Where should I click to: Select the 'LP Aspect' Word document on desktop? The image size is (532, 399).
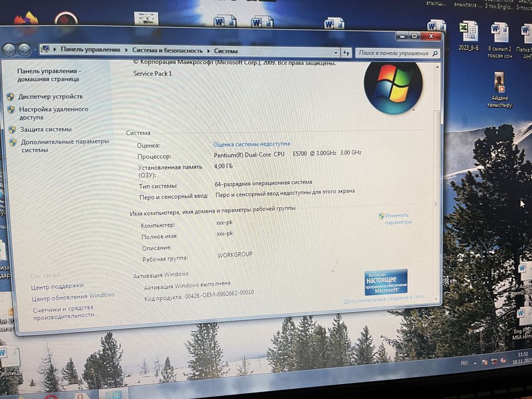(x=524, y=278)
